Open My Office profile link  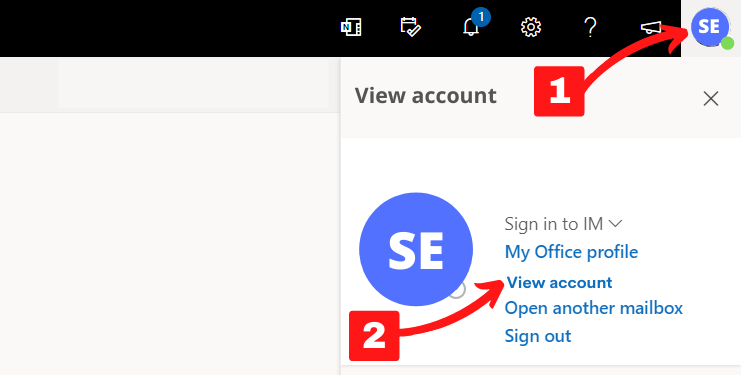[x=571, y=252]
